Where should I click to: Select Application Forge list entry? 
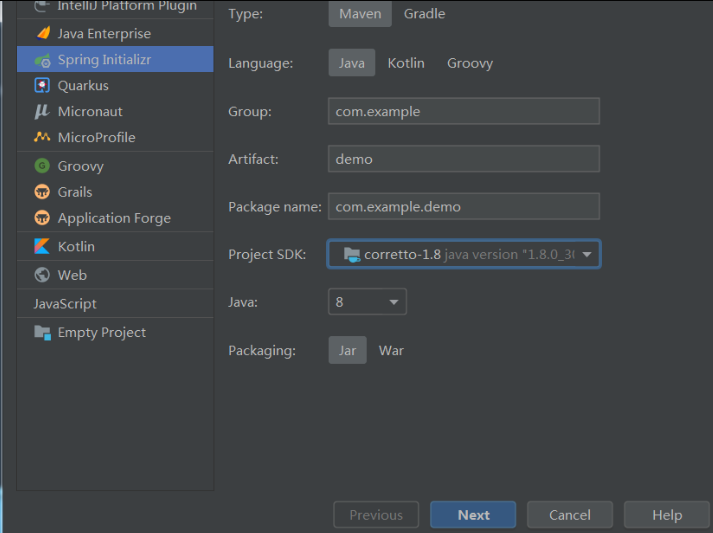pyautogui.click(x=115, y=218)
